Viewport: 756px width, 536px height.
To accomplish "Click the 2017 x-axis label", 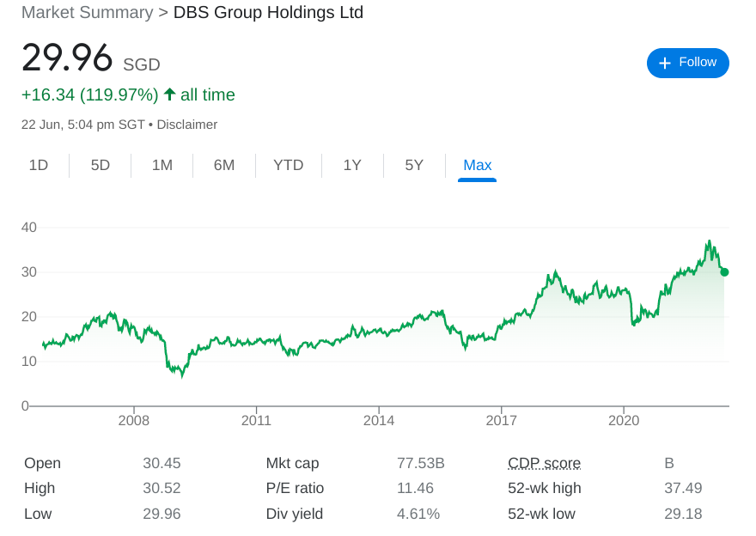I will point(502,421).
